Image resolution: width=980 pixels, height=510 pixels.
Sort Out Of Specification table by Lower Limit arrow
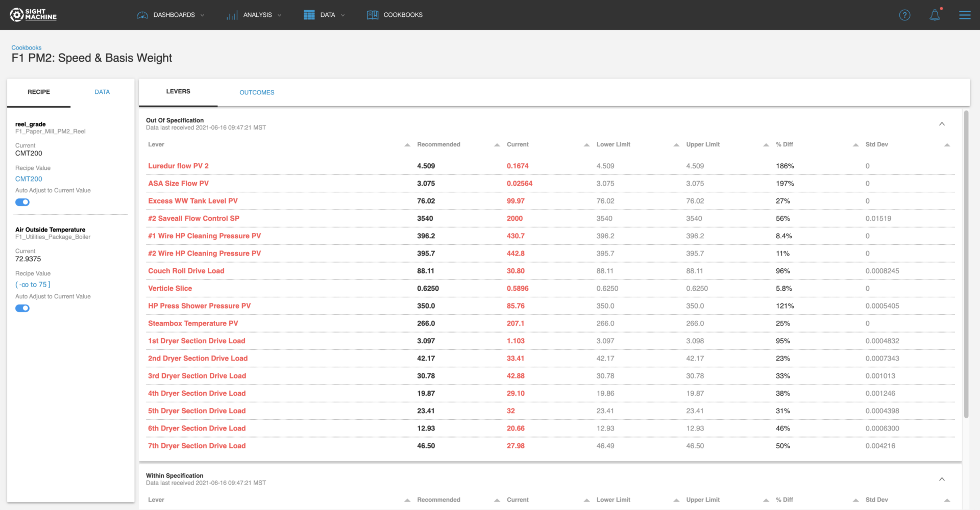[676, 145]
